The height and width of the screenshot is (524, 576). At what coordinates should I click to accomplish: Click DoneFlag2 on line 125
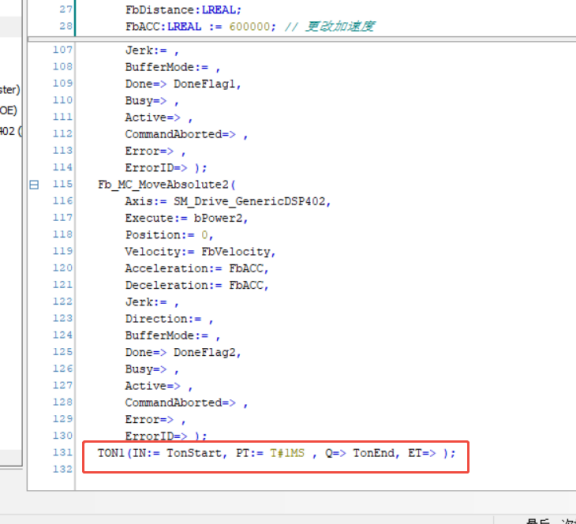click(x=204, y=352)
